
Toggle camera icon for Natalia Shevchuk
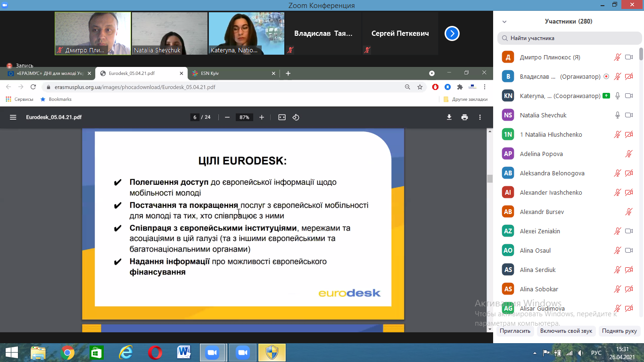coord(628,115)
